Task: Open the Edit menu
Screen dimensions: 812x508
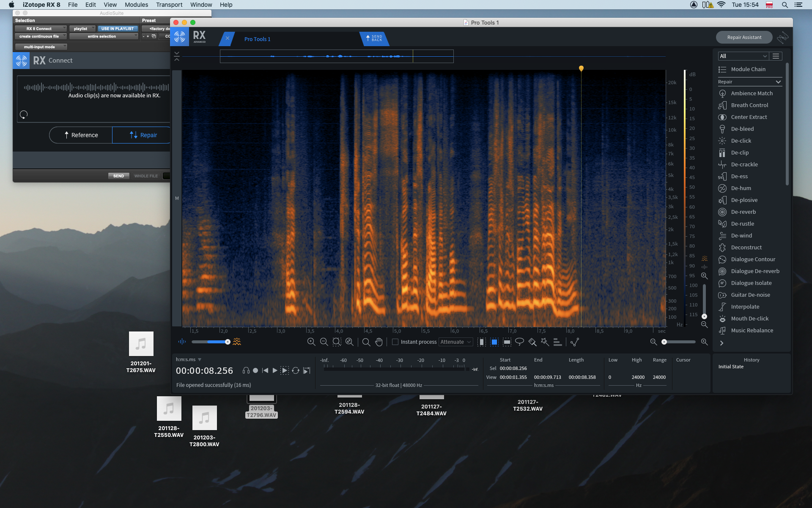Action: 91,5
